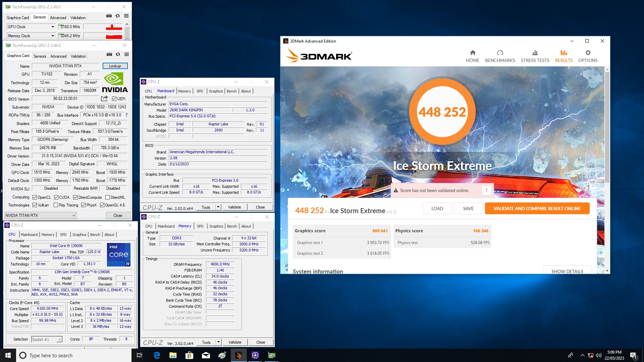This screenshot has height=362, width=644.
Task: Open 3DMark Benchmarks section
Action: 500,56
